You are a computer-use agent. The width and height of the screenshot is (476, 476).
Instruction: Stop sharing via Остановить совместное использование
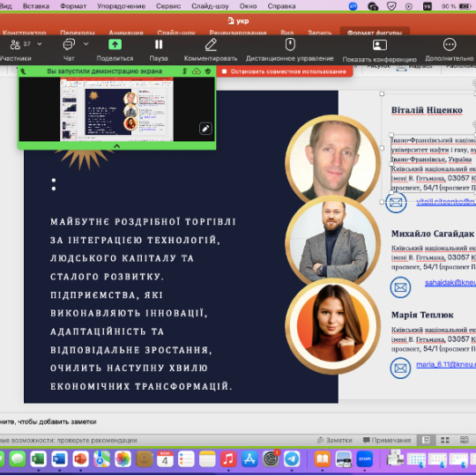[x=285, y=71]
